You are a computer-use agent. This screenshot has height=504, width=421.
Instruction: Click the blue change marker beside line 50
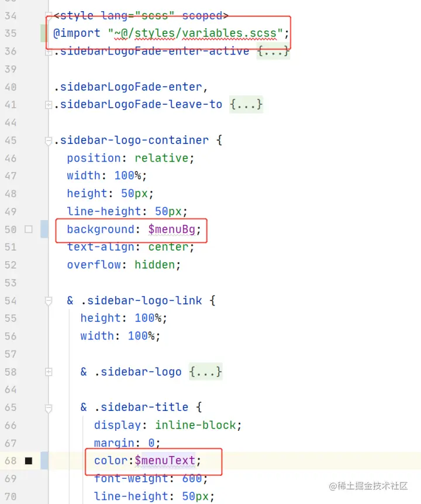tap(44, 229)
